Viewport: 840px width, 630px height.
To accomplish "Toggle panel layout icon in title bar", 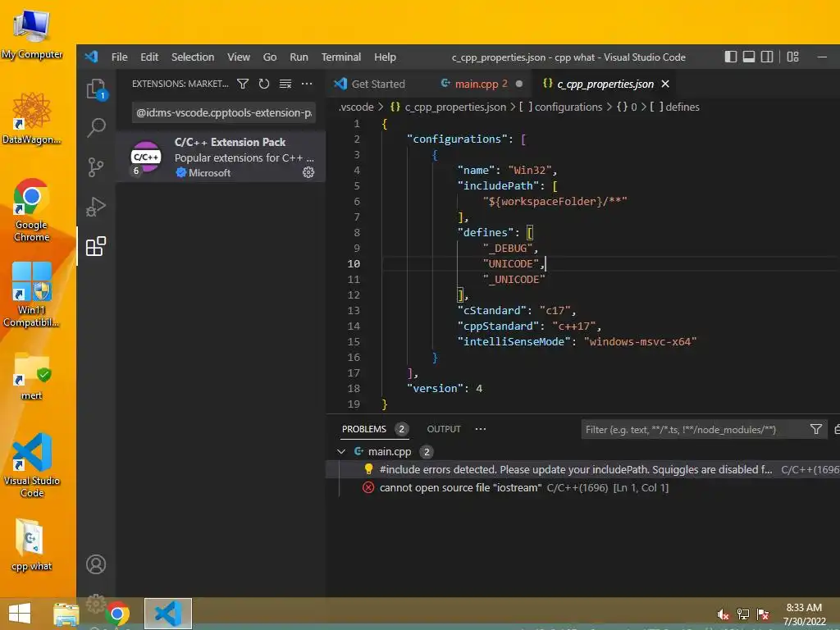I will pyautogui.click(x=749, y=57).
